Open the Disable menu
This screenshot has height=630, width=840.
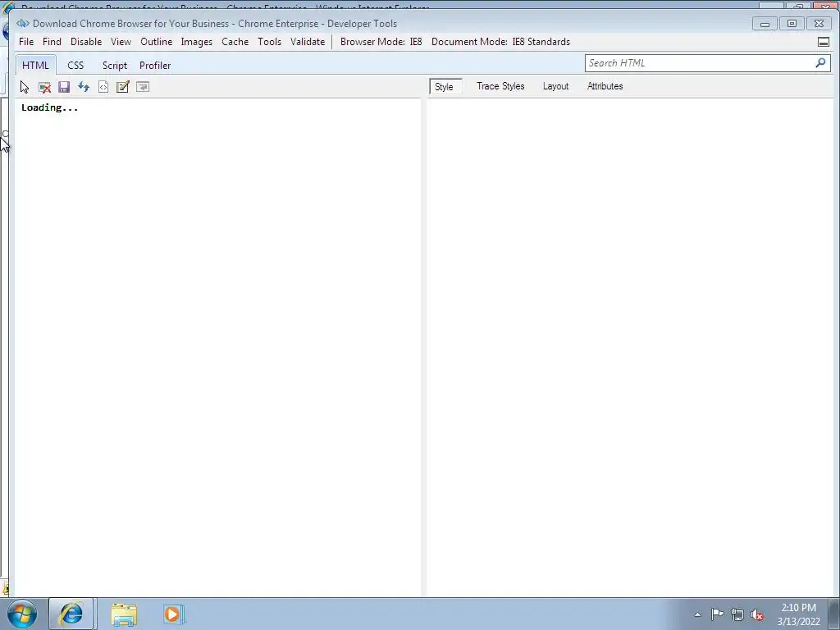86,42
